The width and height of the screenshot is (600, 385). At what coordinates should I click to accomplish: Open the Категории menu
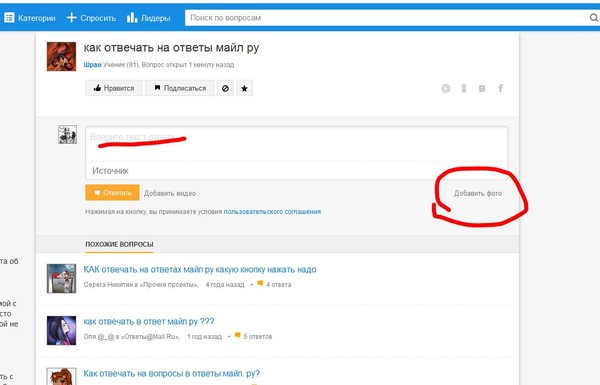click(x=30, y=18)
